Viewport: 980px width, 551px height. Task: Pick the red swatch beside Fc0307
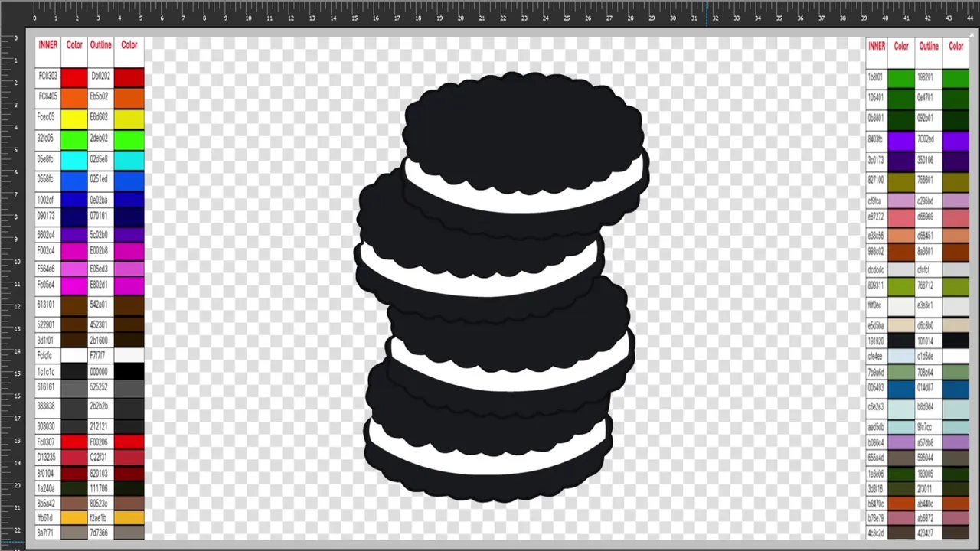coord(74,442)
